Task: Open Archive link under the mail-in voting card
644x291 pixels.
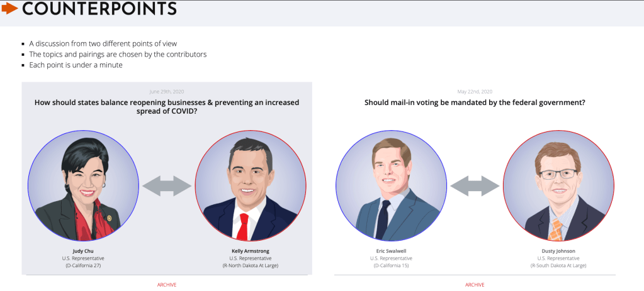Action: (x=475, y=285)
